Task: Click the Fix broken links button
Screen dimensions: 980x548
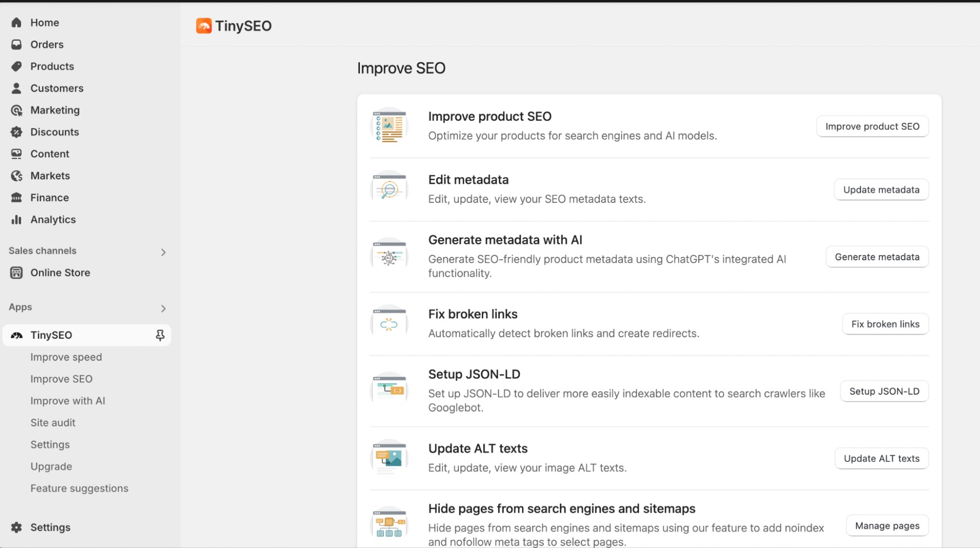Action: (x=885, y=324)
